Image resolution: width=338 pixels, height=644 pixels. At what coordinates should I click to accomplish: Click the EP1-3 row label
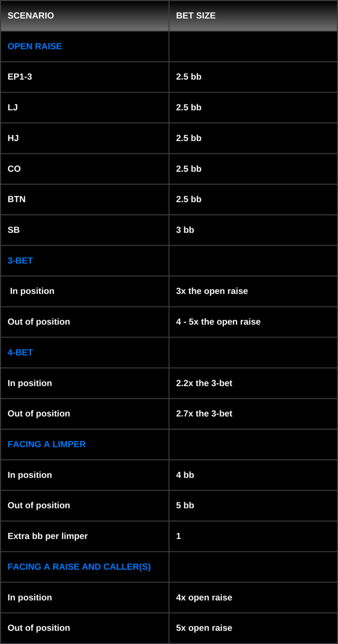click(x=20, y=77)
